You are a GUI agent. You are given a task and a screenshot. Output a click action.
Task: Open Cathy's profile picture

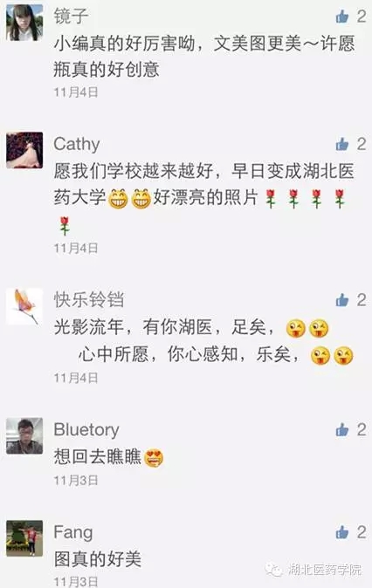(x=24, y=150)
